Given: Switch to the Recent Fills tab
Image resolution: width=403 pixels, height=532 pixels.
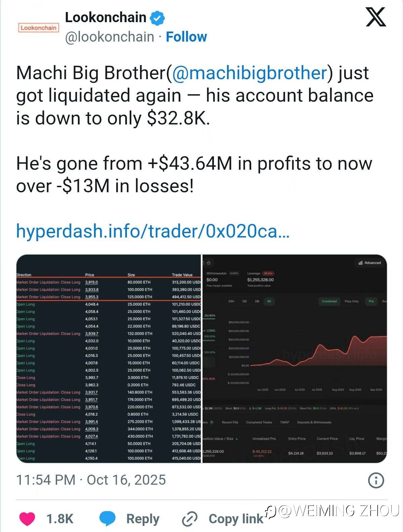Looking at the screenshot, I should point(230,422).
